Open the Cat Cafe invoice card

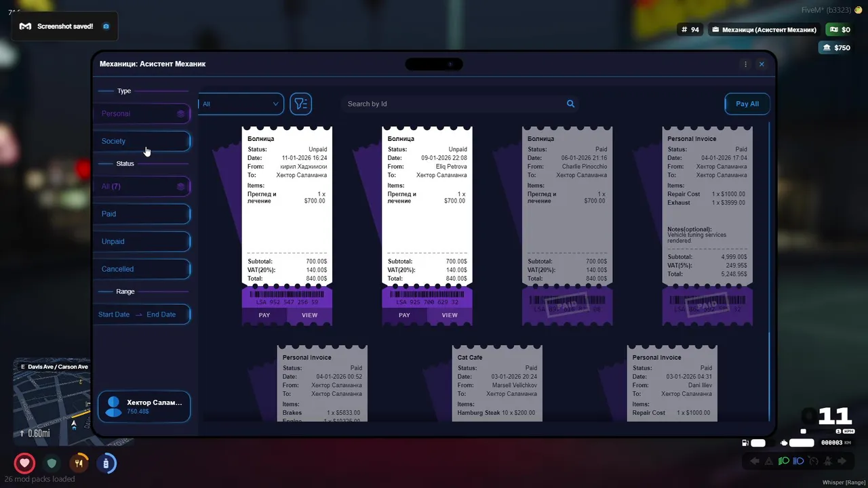pos(497,384)
